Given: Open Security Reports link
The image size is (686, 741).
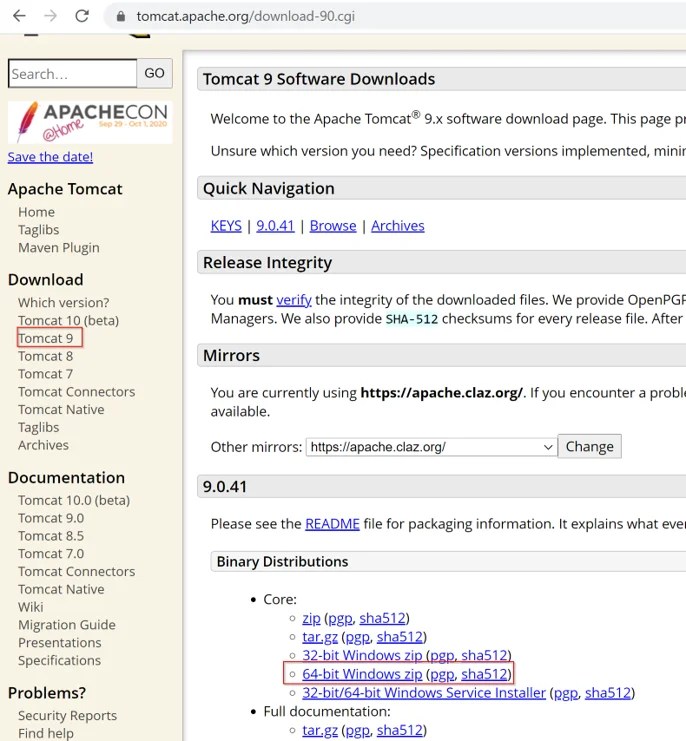Looking at the screenshot, I should pos(67,715).
